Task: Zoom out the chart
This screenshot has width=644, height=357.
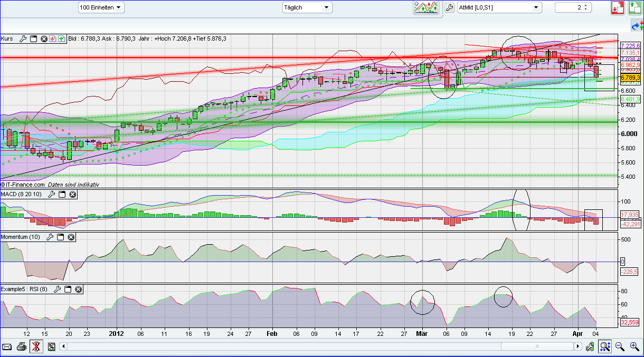Action: [x=620, y=346]
